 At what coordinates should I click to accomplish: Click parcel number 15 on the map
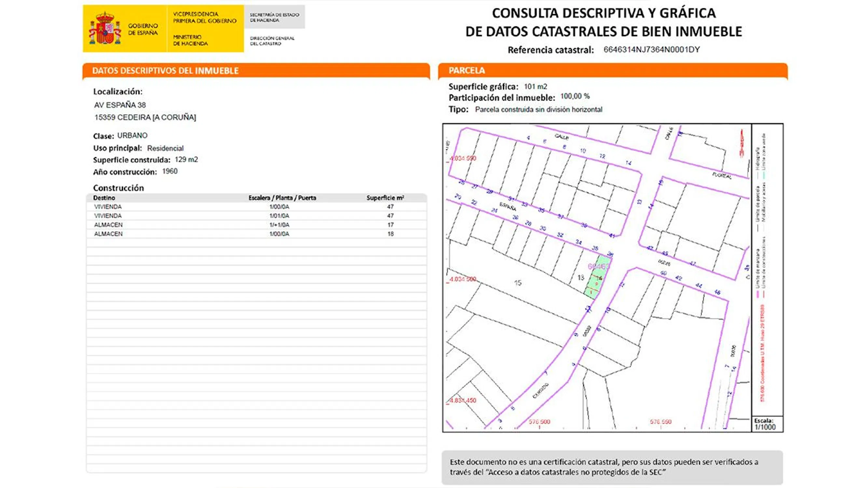coord(518,283)
